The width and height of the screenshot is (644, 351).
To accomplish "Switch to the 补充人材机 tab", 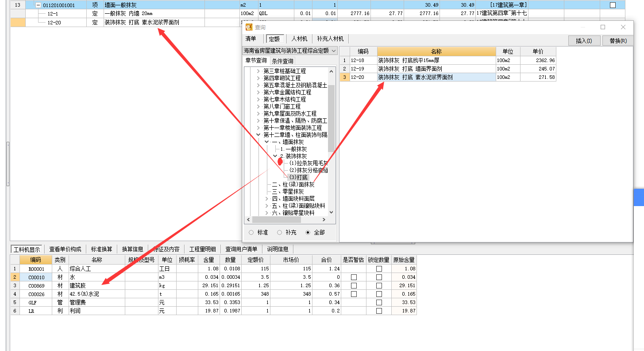I will pyautogui.click(x=330, y=39).
